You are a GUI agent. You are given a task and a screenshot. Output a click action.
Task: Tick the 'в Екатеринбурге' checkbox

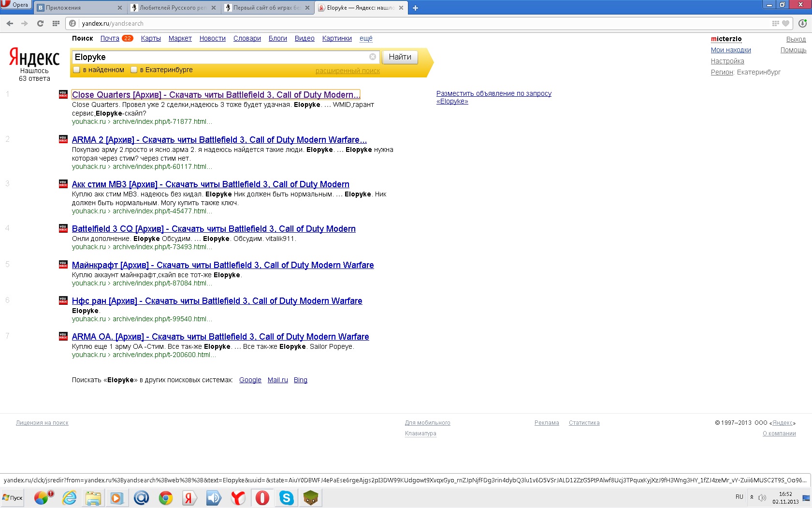click(x=134, y=70)
